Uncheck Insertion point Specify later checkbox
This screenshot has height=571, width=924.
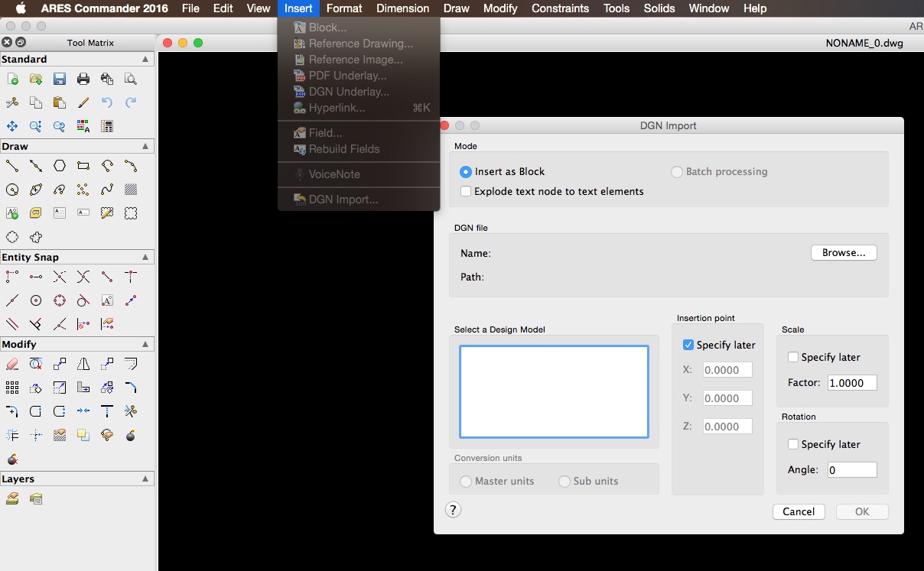(688, 346)
